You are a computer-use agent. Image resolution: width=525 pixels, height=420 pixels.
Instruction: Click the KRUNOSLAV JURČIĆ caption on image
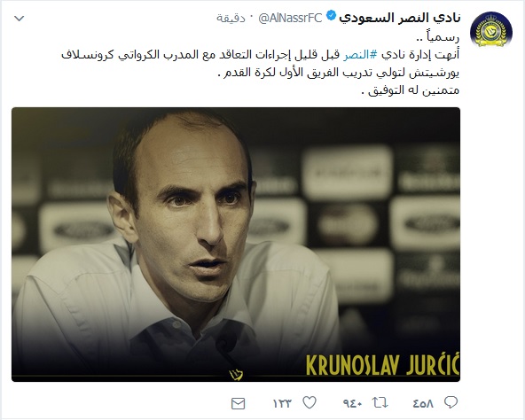(x=383, y=365)
